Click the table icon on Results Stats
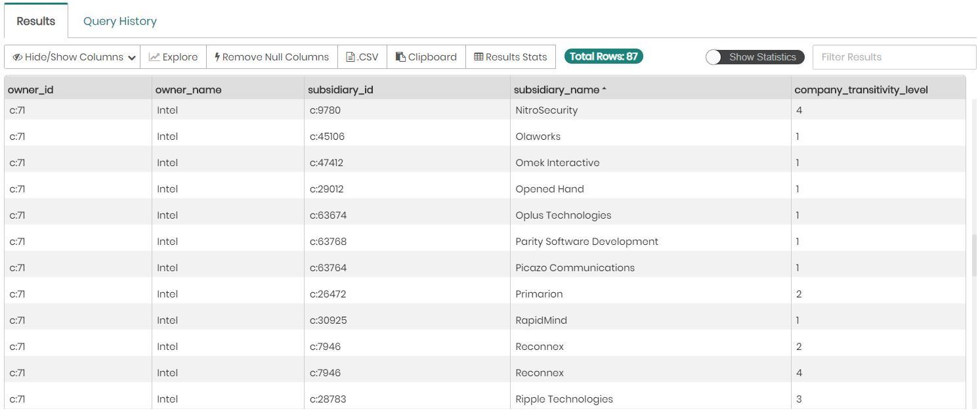This screenshot has height=413, width=980. (479, 57)
